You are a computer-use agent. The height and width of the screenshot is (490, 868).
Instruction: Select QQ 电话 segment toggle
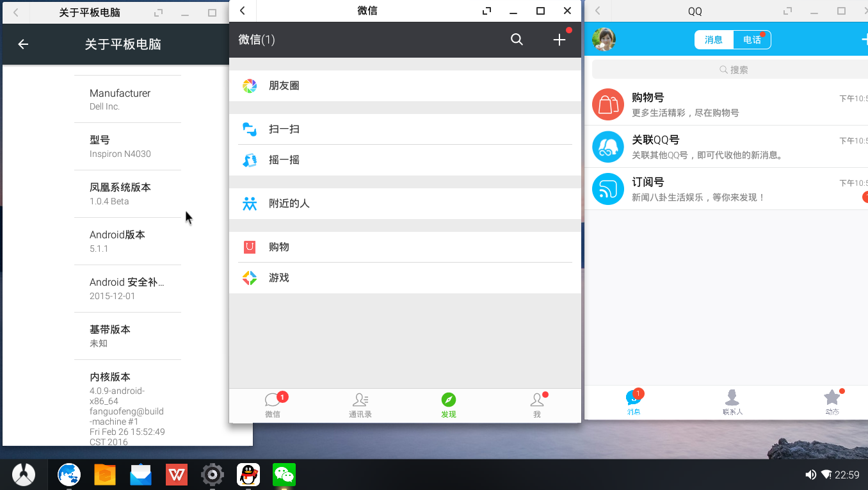(x=751, y=40)
